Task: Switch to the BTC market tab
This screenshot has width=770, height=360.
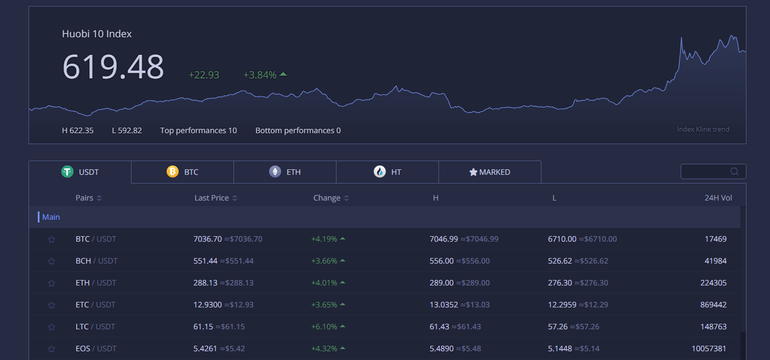Action: point(183,172)
